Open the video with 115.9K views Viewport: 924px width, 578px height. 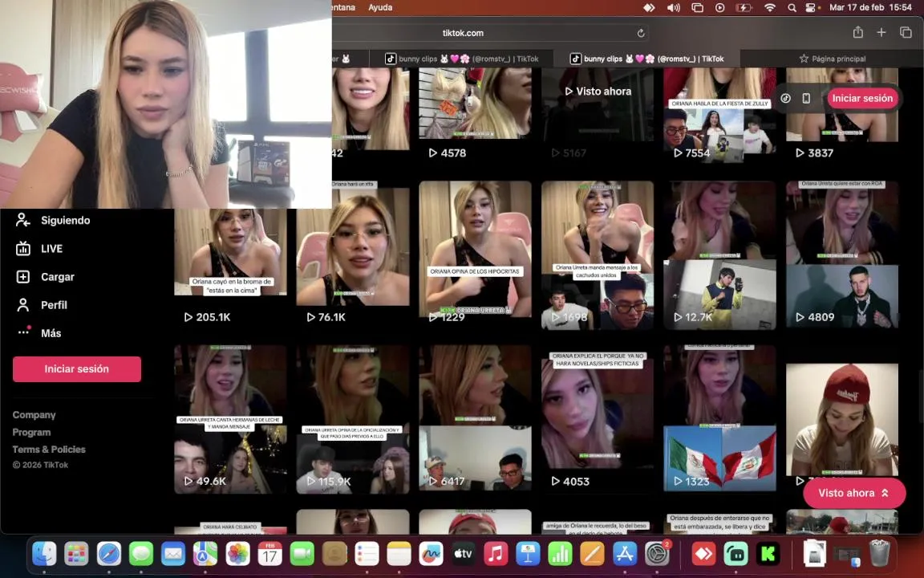point(352,419)
